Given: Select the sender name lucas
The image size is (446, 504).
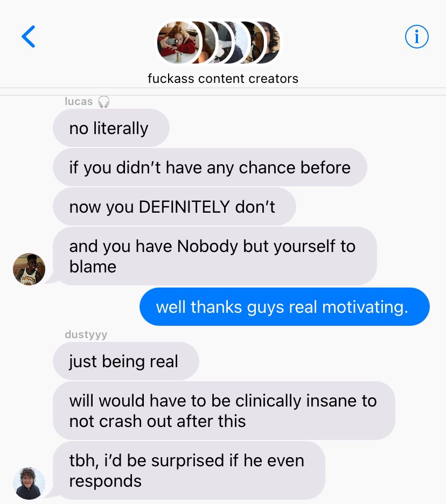Looking at the screenshot, I should coord(79,101).
